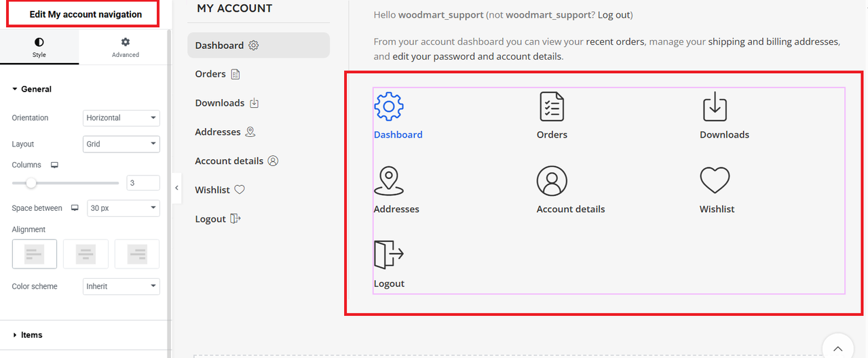Click the large Dashboard gear icon
The height and width of the screenshot is (358, 868).
tap(389, 106)
